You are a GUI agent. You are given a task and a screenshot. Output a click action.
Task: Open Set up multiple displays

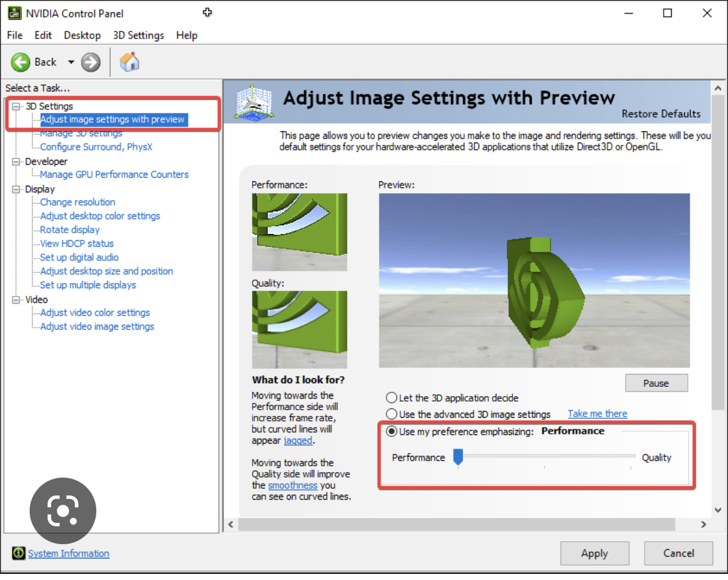(x=88, y=285)
